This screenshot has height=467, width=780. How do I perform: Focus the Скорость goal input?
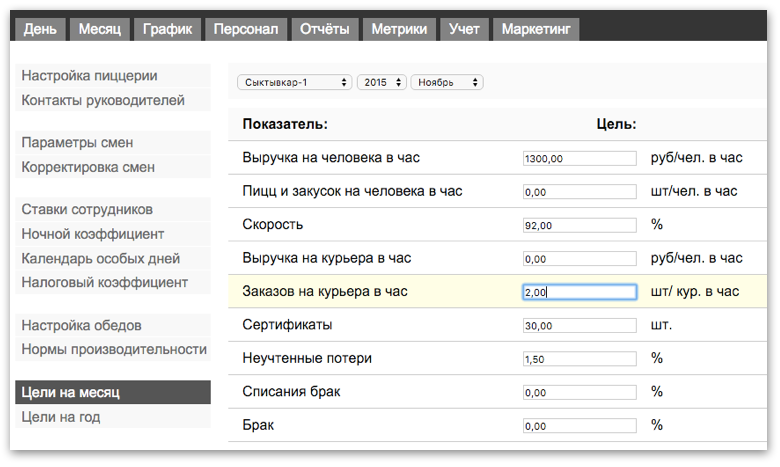click(580, 225)
